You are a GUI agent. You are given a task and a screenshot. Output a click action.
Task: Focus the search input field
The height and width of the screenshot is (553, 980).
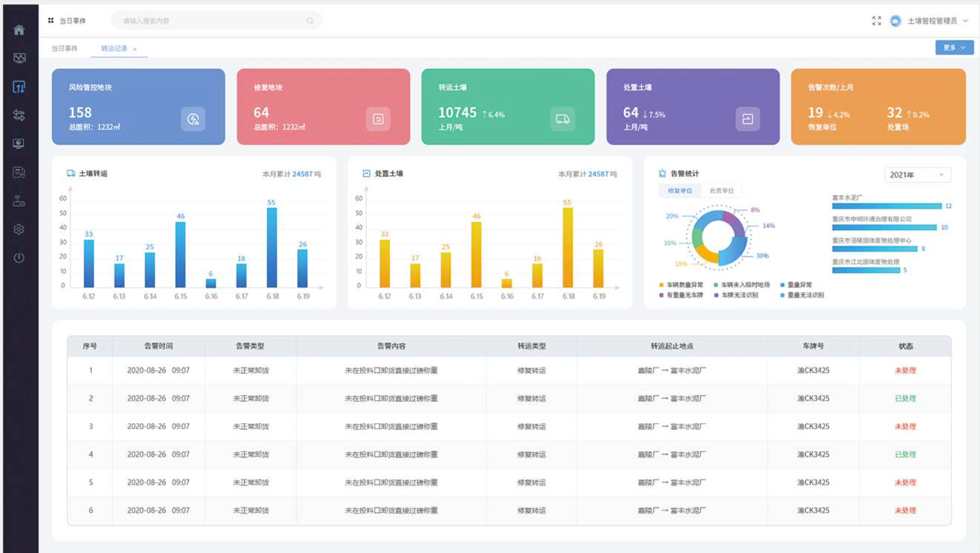216,21
